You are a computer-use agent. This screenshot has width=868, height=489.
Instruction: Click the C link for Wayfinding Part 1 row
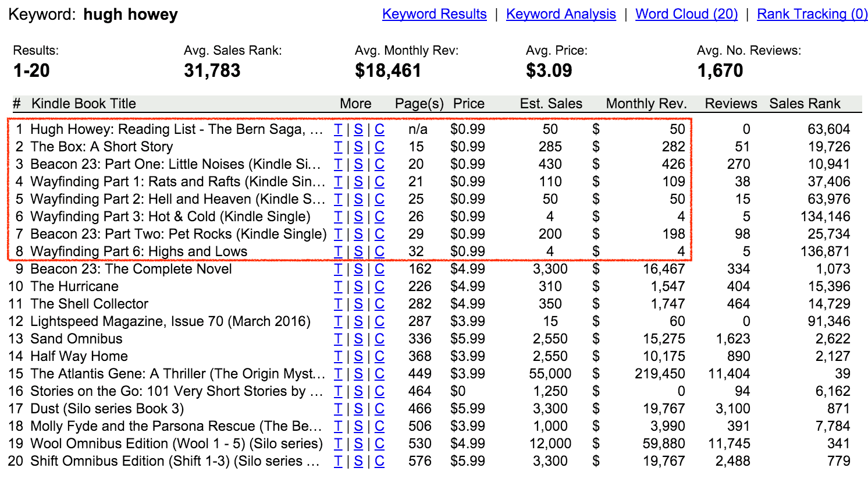point(379,182)
